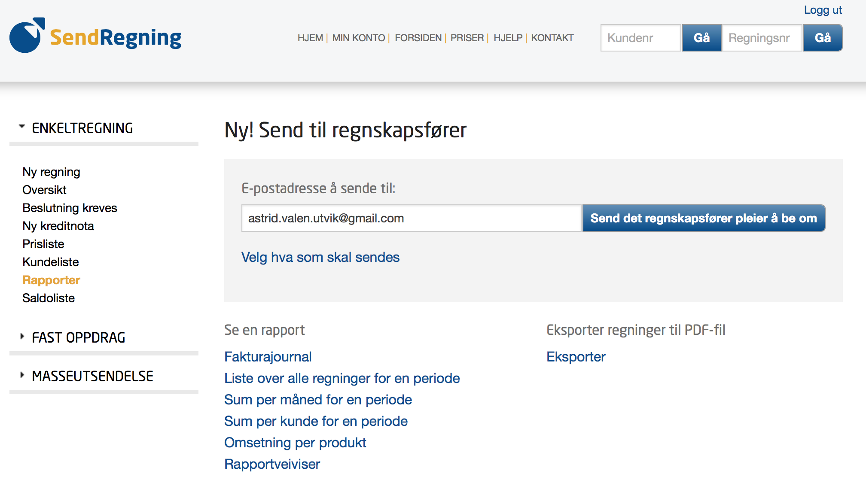Go to HJELP in top menu
This screenshot has width=866, height=504.
508,38
